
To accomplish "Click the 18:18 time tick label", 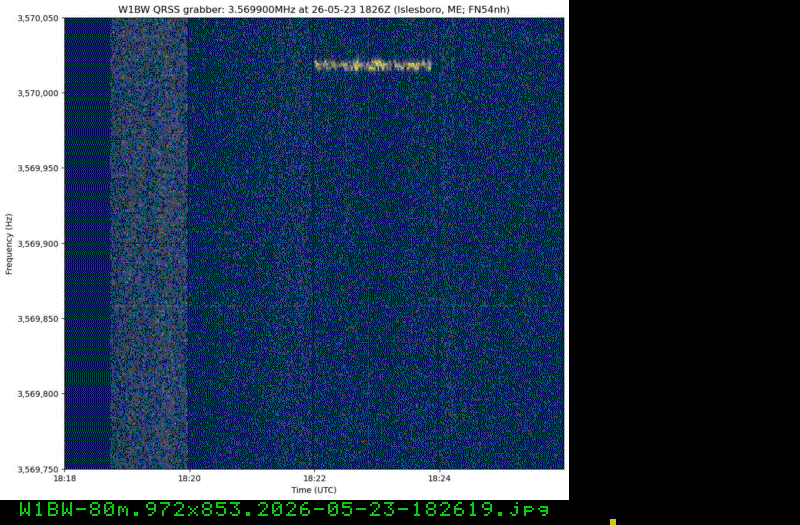I will point(64,479).
